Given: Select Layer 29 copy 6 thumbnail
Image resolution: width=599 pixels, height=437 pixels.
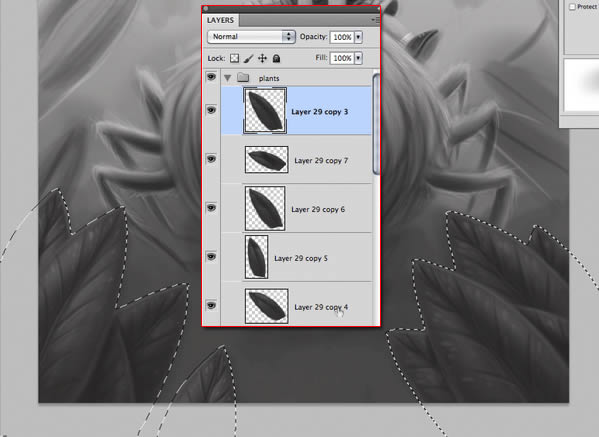Looking at the screenshot, I should [x=265, y=209].
